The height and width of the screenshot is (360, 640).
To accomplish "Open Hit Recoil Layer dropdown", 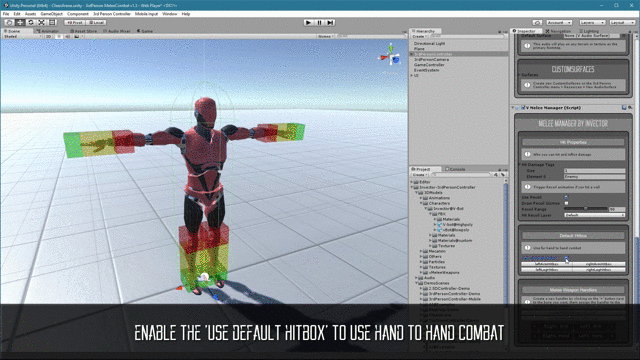I will click(594, 215).
